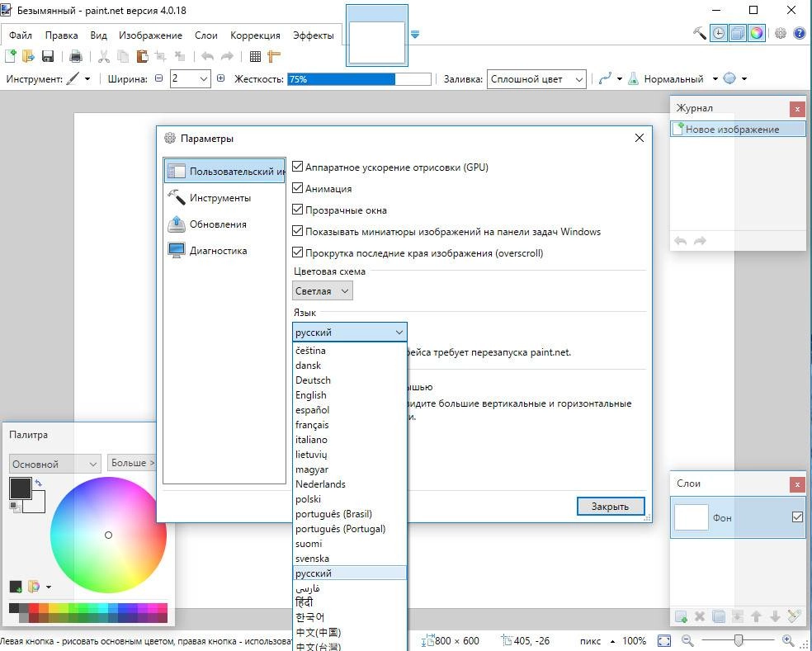
Task: Click the zoom out magnifier icon
Action: (x=687, y=640)
